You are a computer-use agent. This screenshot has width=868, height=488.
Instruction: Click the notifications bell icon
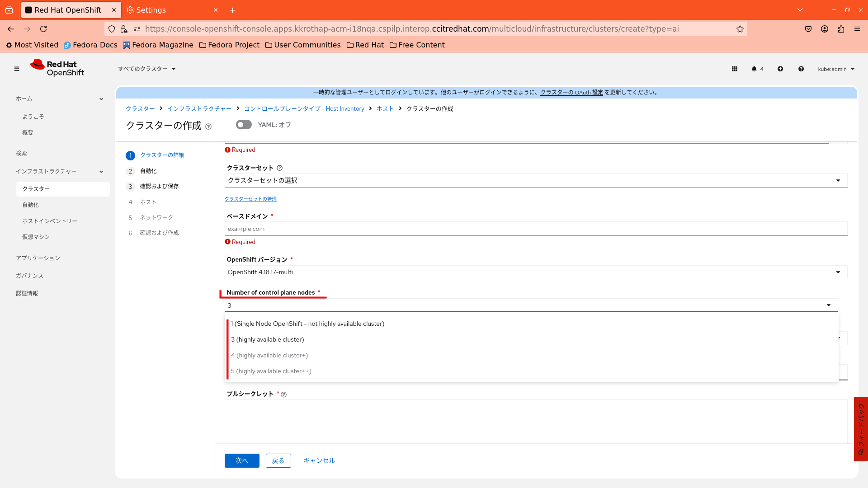click(754, 69)
